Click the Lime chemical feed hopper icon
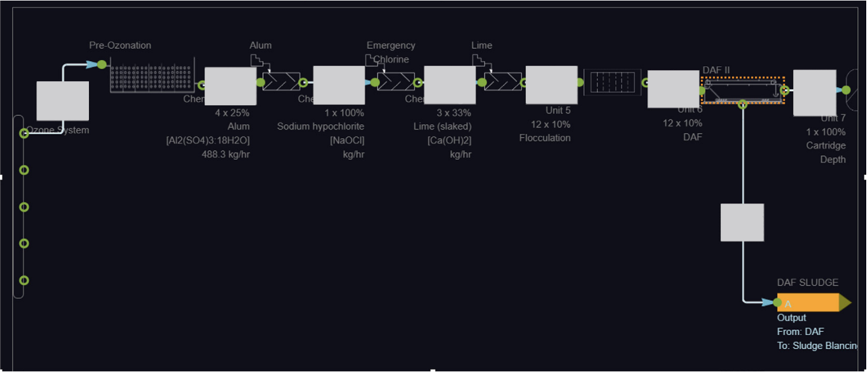The width and height of the screenshot is (868, 372). tap(479, 61)
